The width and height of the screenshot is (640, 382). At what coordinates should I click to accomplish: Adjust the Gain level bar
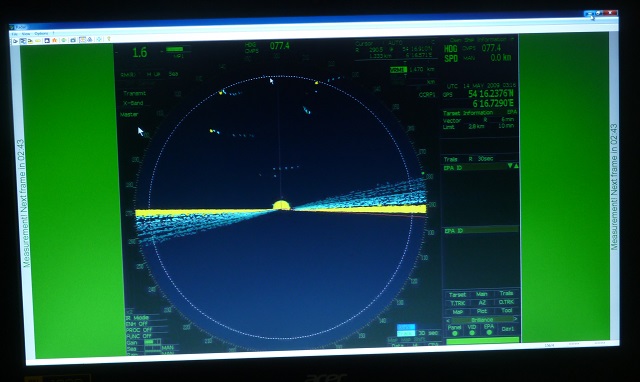(x=152, y=342)
